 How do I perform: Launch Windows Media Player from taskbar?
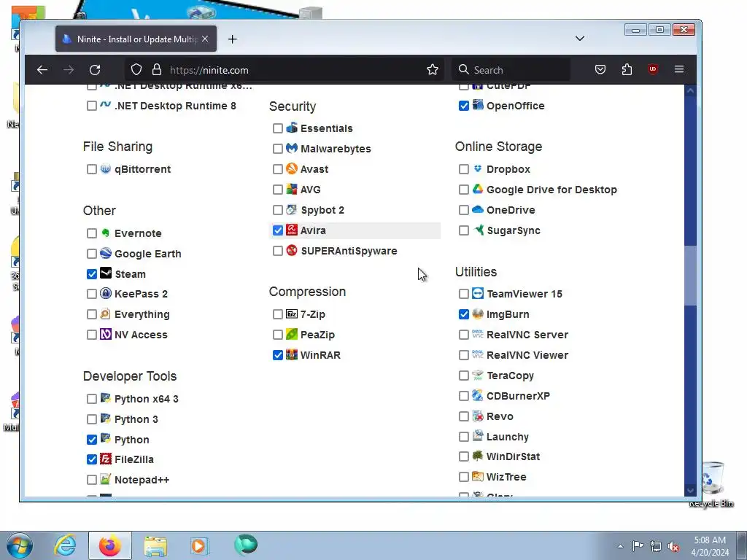point(199,545)
